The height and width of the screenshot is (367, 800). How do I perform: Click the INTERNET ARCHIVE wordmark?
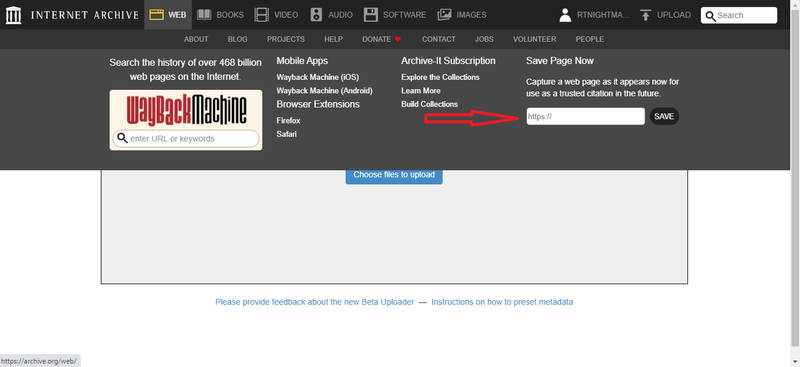click(x=85, y=15)
